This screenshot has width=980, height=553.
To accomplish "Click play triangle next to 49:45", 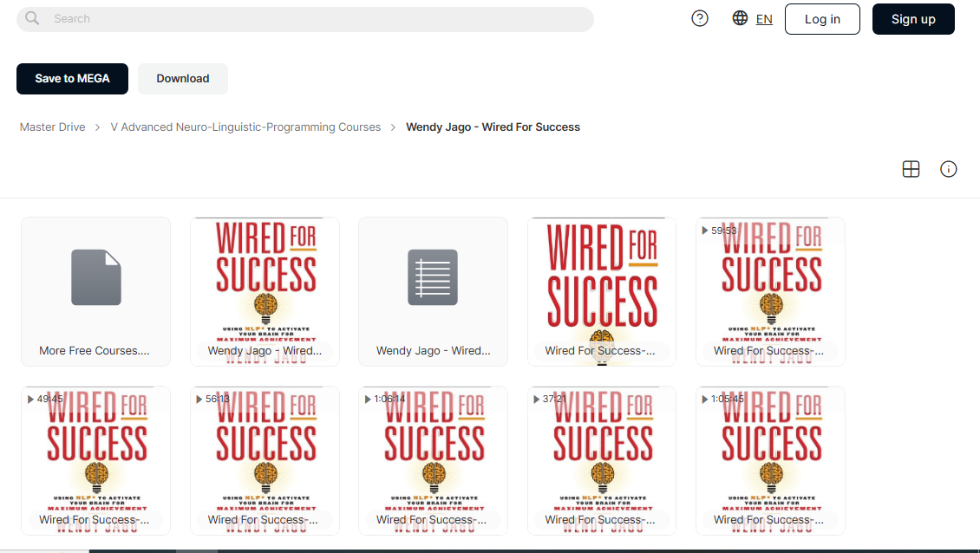I will click(30, 400).
